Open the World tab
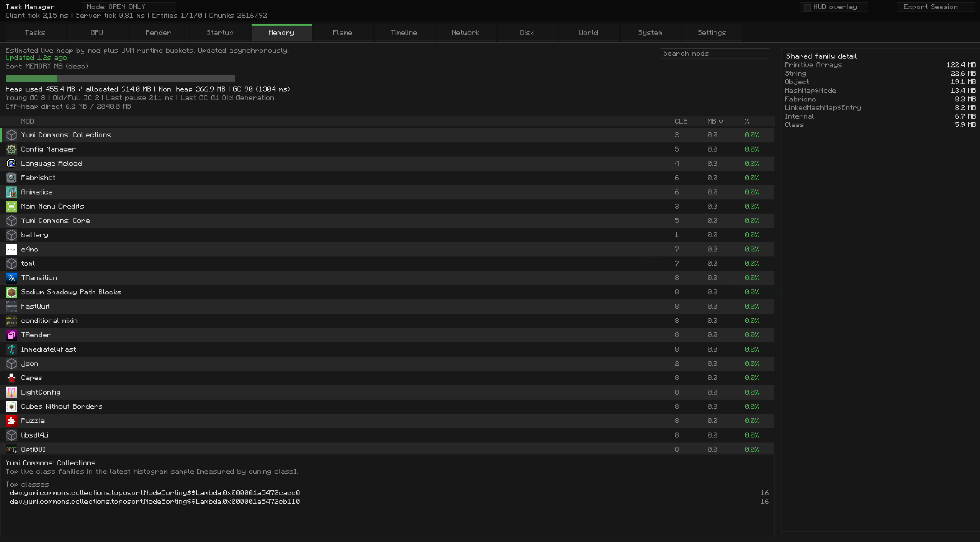 click(x=589, y=33)
